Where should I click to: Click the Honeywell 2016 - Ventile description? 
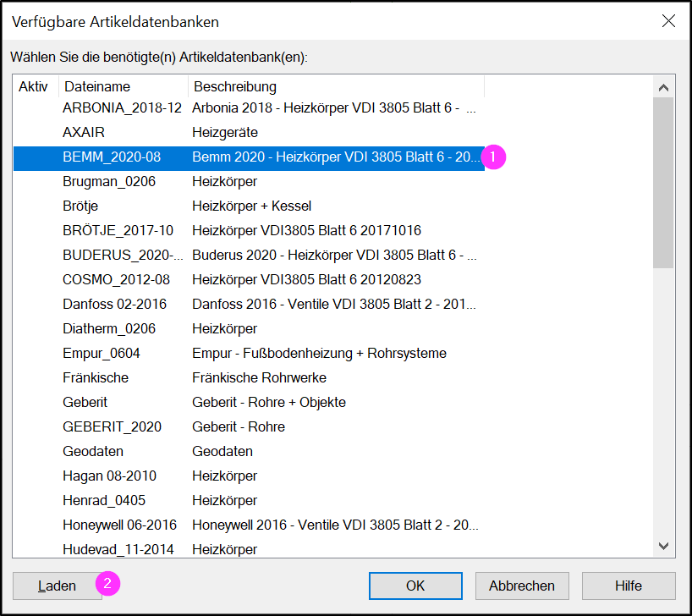point(335,525)
